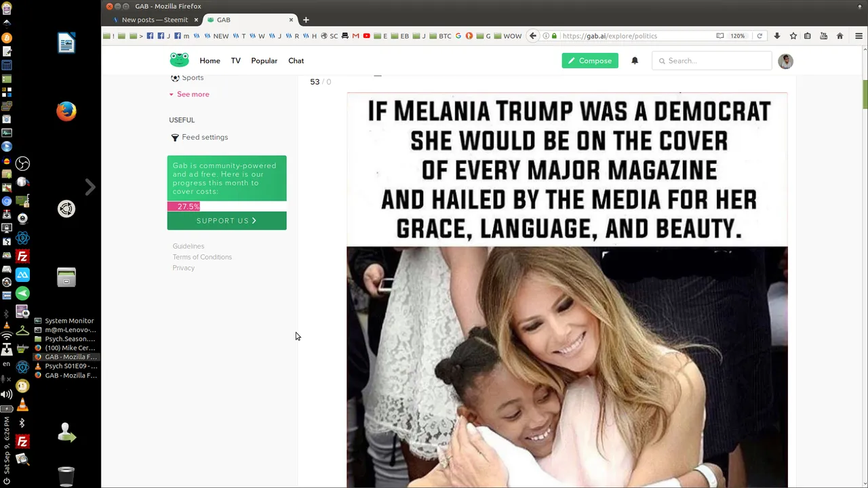Launch Firefox from the desktop icon
This screenshot has width=868, height=488.
click(x=66, y=111)
